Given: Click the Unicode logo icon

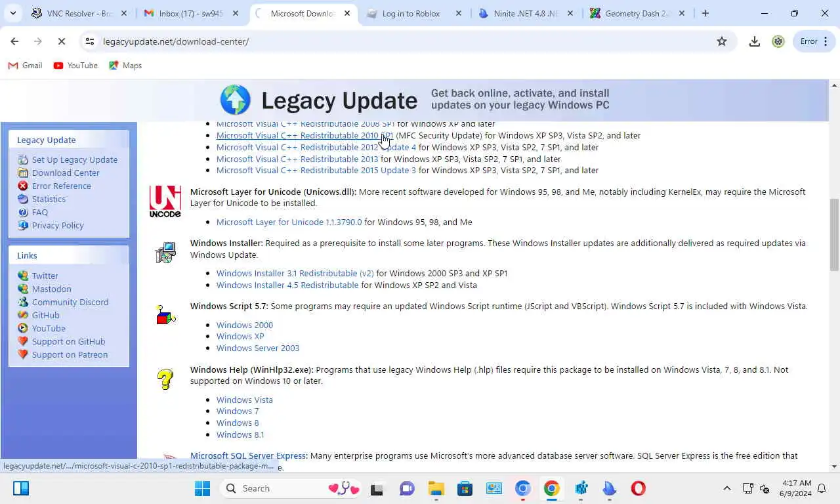Looking at the screenshot, I should point(165,202).
